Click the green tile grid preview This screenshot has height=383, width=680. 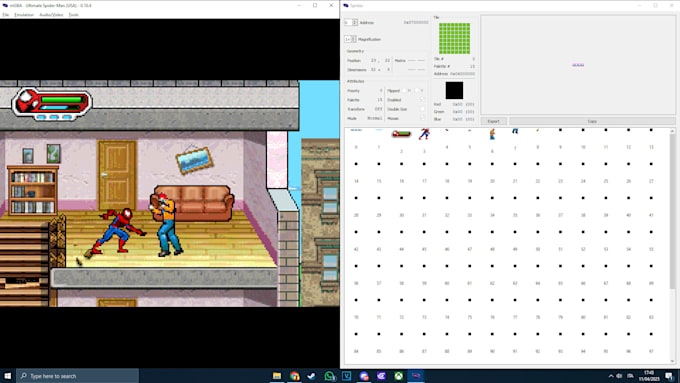point(454,38)
